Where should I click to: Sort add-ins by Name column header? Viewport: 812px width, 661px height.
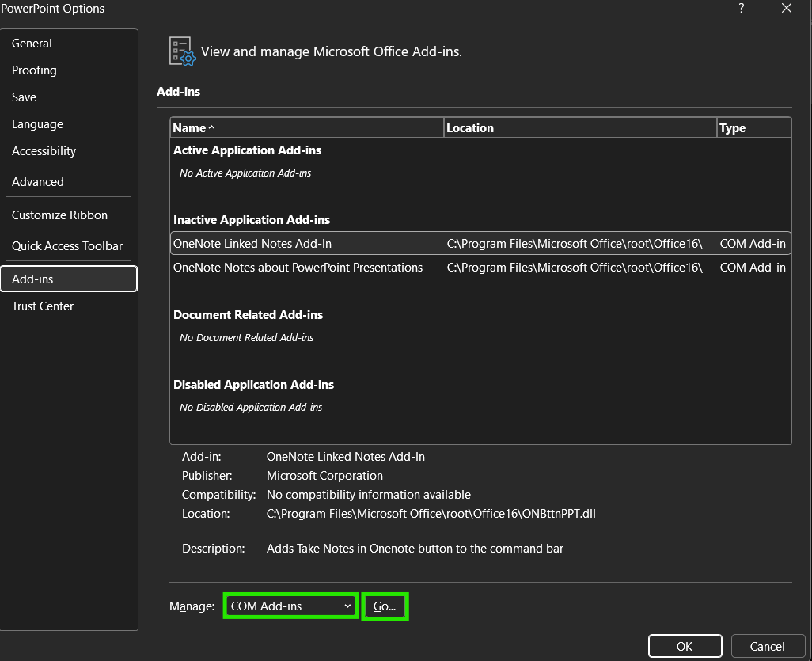click(x=306, y=128)
